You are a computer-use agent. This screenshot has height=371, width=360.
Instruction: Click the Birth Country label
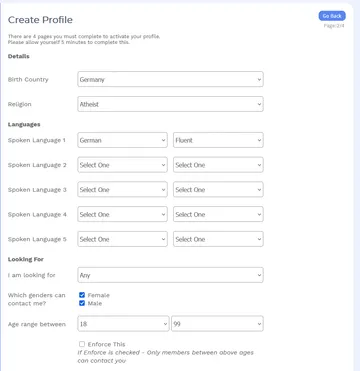point(28,79)
